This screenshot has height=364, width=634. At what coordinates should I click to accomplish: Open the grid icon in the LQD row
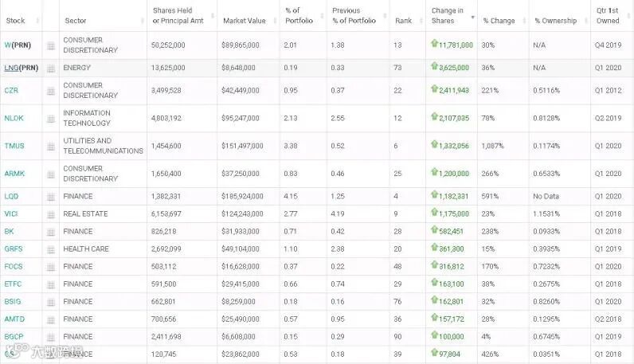(50, 197)
